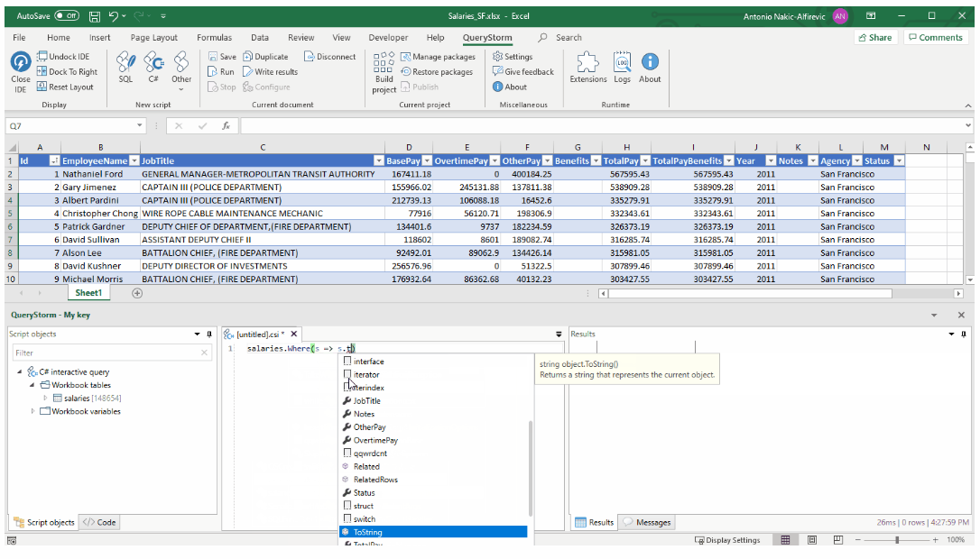
Task: Click Undock IDE
Action: pyautogui.click(x=63, y=56)
